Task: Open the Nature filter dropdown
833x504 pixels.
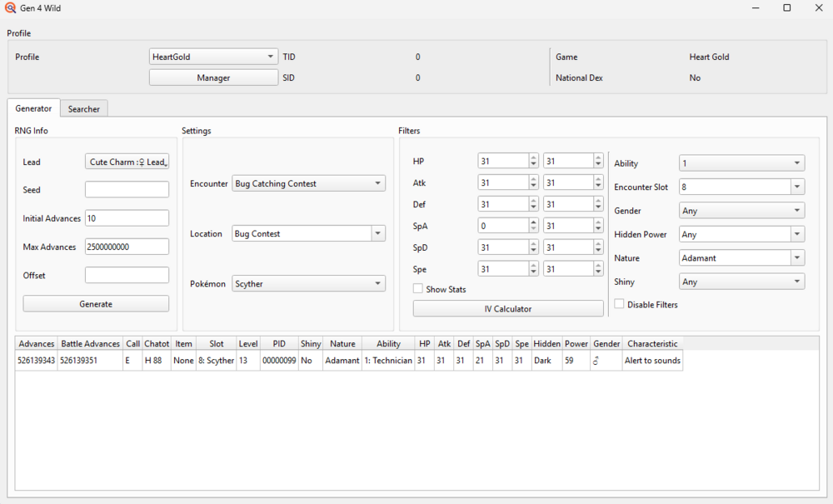Action: [741, 258]
